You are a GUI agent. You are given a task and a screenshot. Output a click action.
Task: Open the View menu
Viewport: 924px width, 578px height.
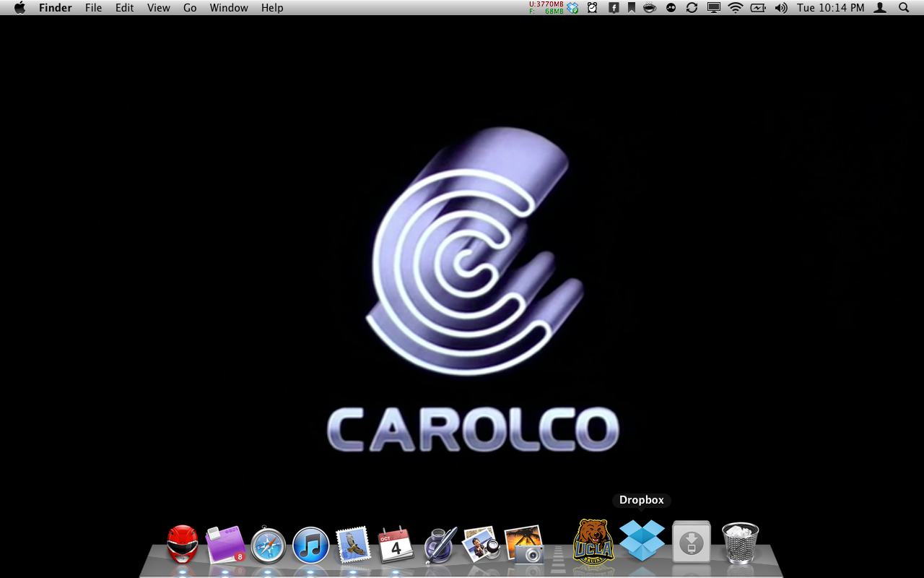pyautogui.click(x=159, y=8)
